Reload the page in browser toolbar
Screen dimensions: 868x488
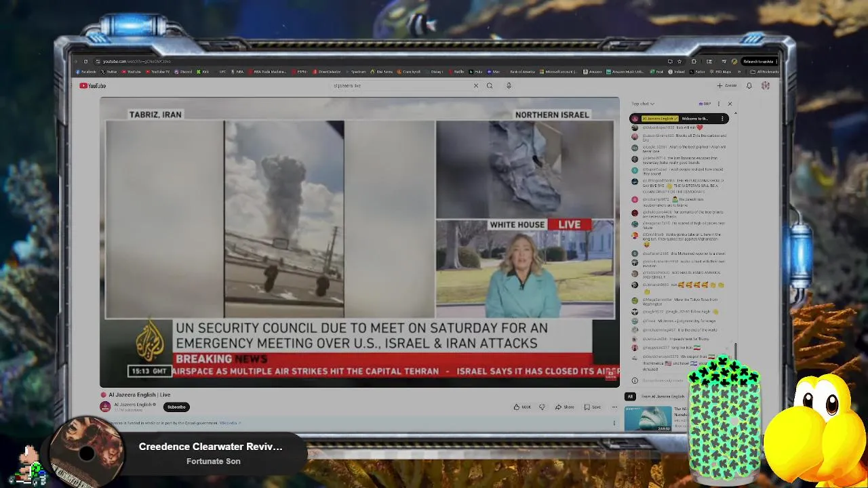coord(85,61)
